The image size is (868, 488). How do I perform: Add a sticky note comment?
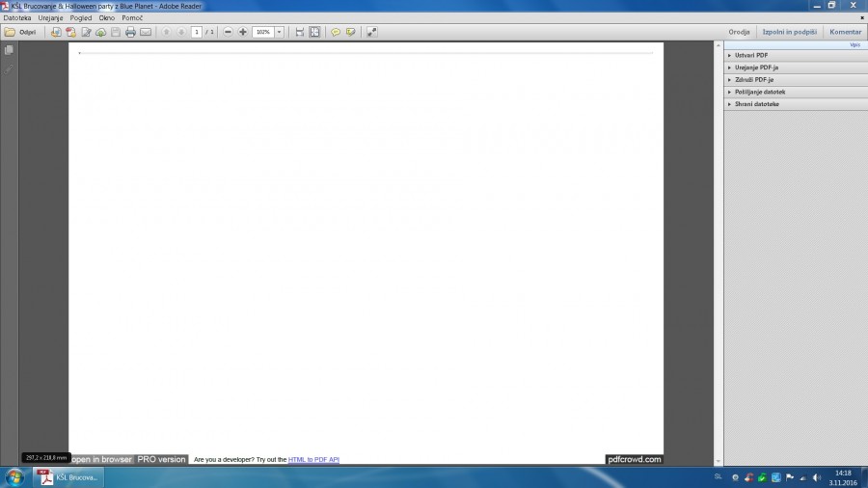(336, 32)
